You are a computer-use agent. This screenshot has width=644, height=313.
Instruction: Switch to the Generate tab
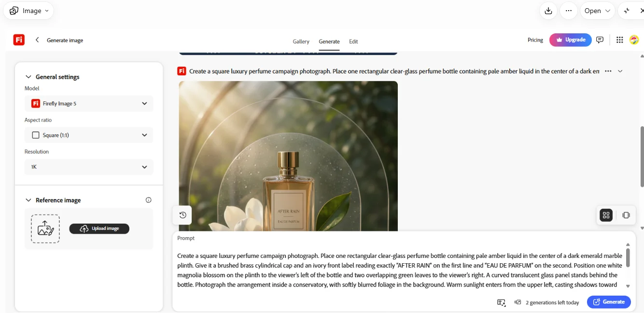(329, 42)
